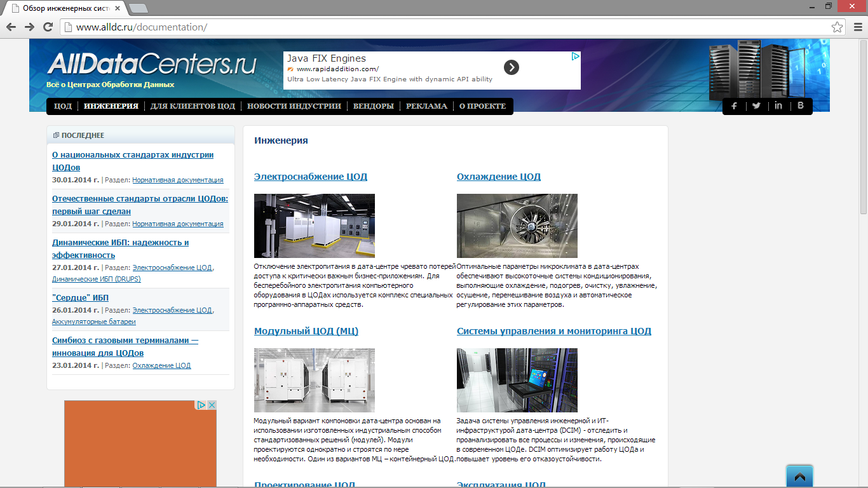Open the ВЕНДОРЫ menu item
The height and width of the screenshot is (488, 868).
[x=374, y=106]
